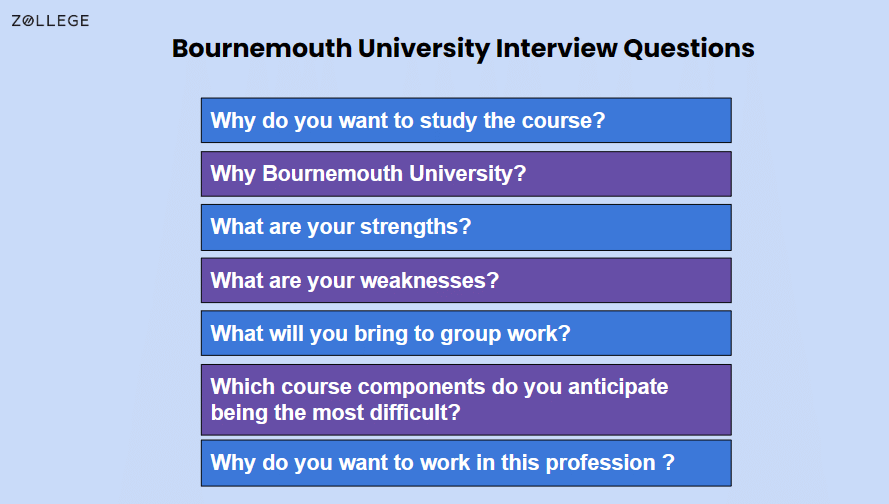Image resolution: width=889 pixels, height=504 pixels.
Task: Click the Zollege logo
Action: click(x=50, y=21)
